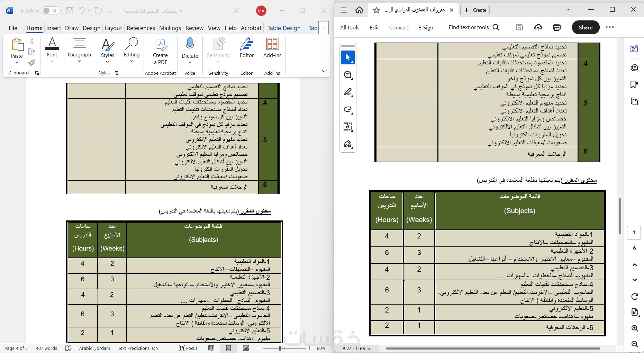Image resolution: width=644 pixels, height=353 pixels.
Task: Open the Mailings ribbon tab
Action: pos(170,28)
